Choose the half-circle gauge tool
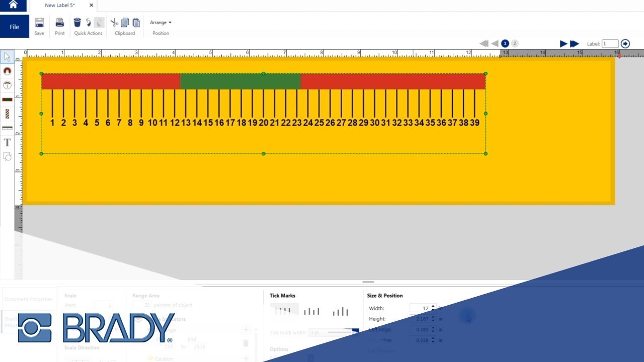644x362 pixels. (7, 85)
